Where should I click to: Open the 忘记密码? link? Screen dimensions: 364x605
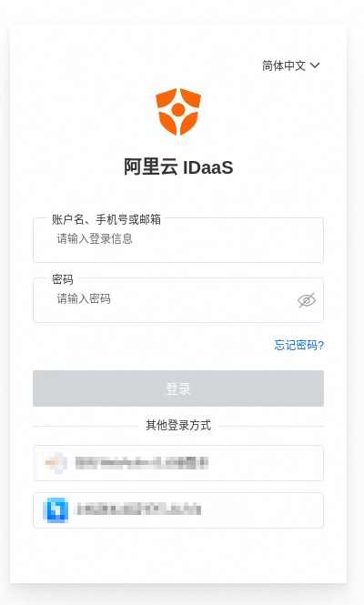(x=299, y=345)
